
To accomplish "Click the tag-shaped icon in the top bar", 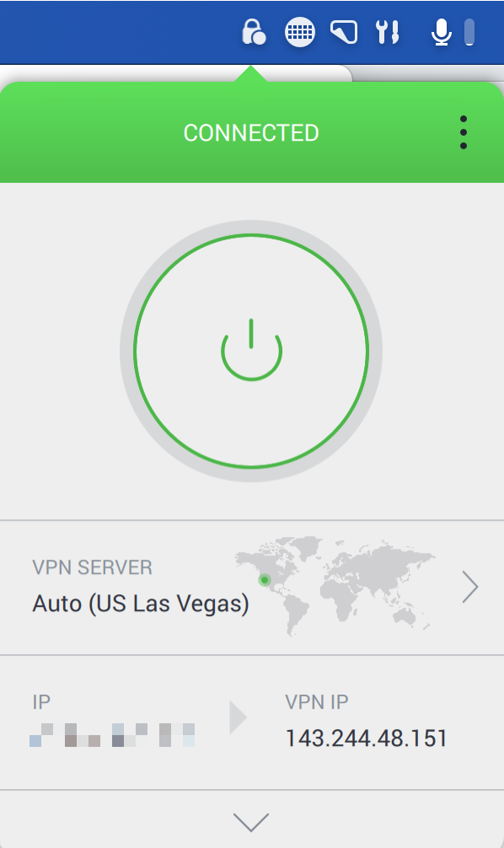I will point(345,32).
